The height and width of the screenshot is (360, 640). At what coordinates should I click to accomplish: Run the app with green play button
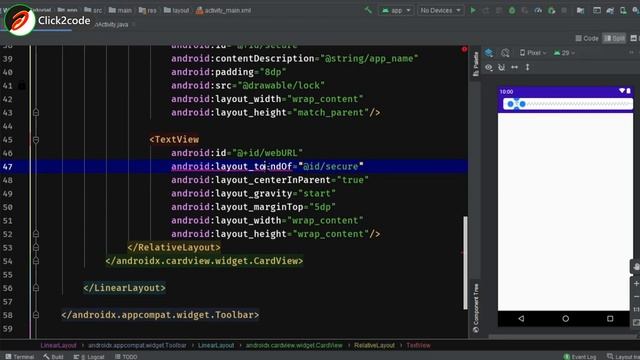point(473,10)
